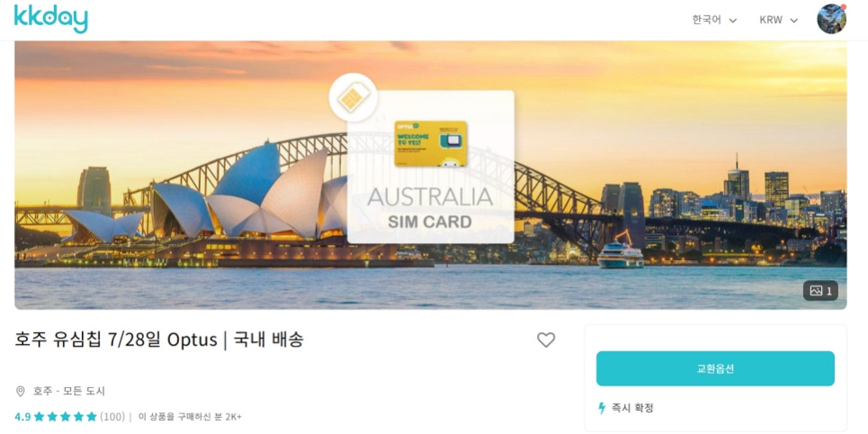Open photo gallery via image count badge
Screen dimensions: 868x434
click(820, 291)
